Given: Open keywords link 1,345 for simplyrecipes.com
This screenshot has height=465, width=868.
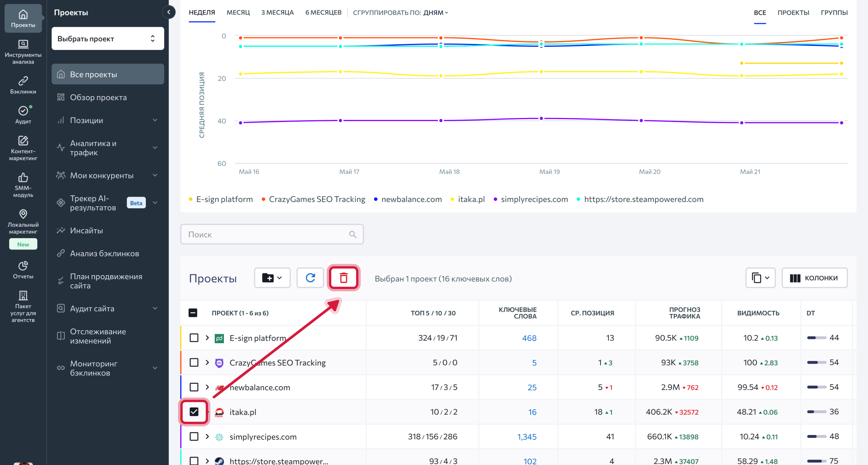Looking at the screenshot, I should click(x=527, y=437).
